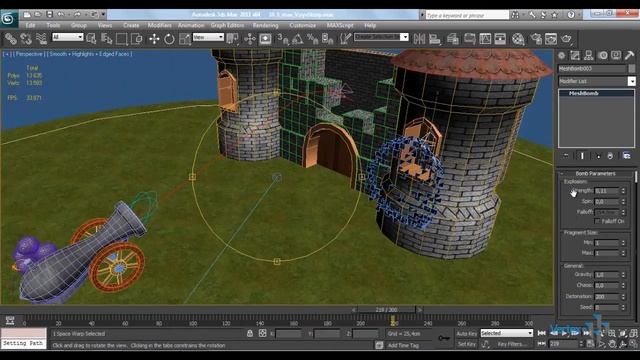
Task: Open Select by Name dialog
Action: pyautogui.click(x=107, y=39)
